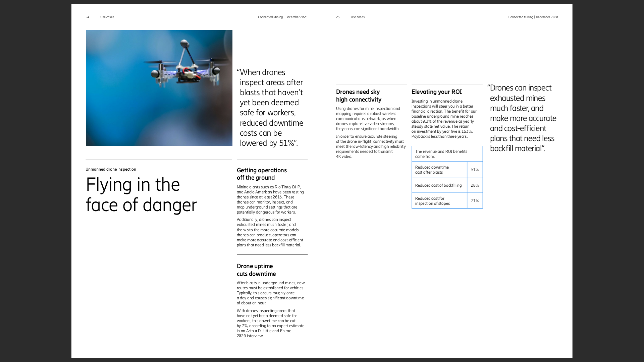Click the 21% value in the table
The height and width of the screenshot is (362, 644).
(x=475, y=201)
